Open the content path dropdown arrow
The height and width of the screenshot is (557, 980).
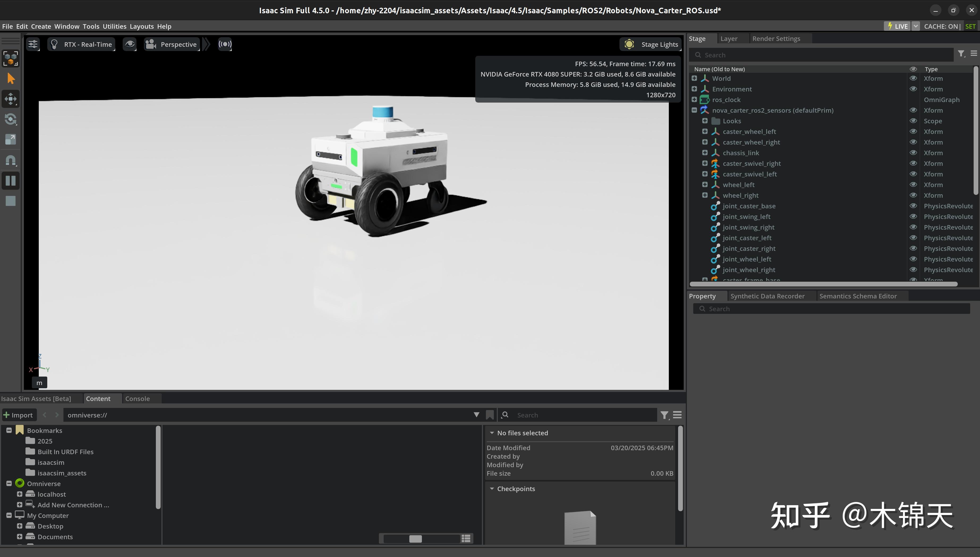point(476,415)
